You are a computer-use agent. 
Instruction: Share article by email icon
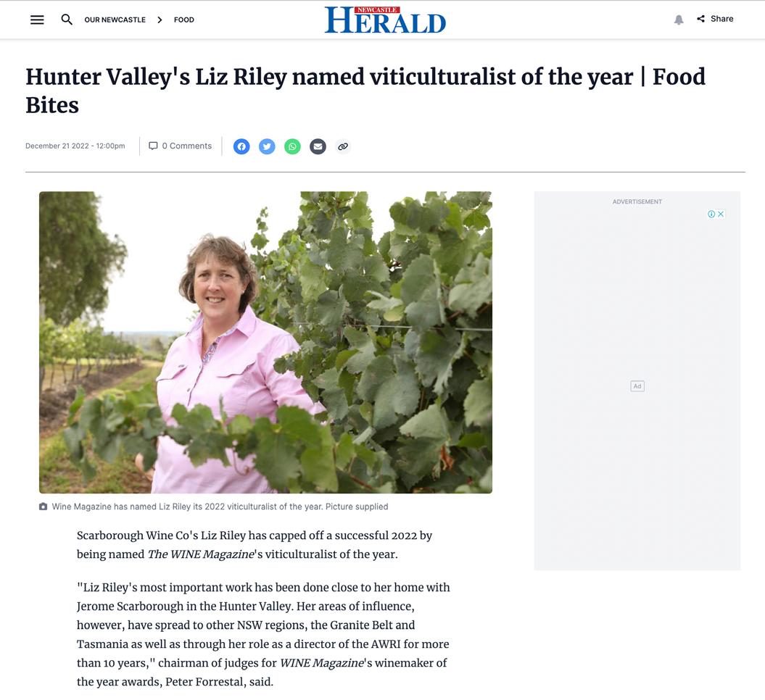[x=318, y=146]
